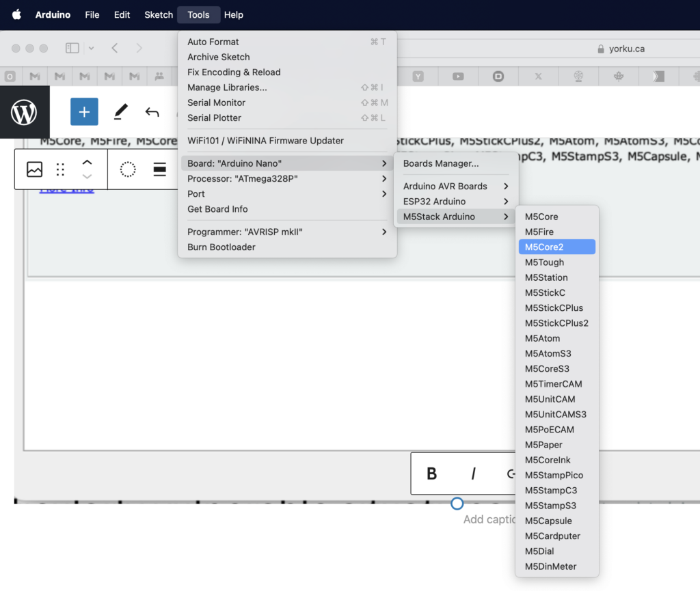The width and height of the screenshot is (700, 591).
Task: Select the M5Fire board
Action: pos(556,232)
